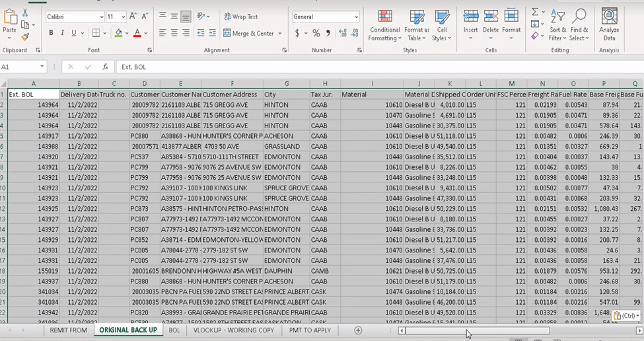
Task: Align text right
Action: coord(186,33)
